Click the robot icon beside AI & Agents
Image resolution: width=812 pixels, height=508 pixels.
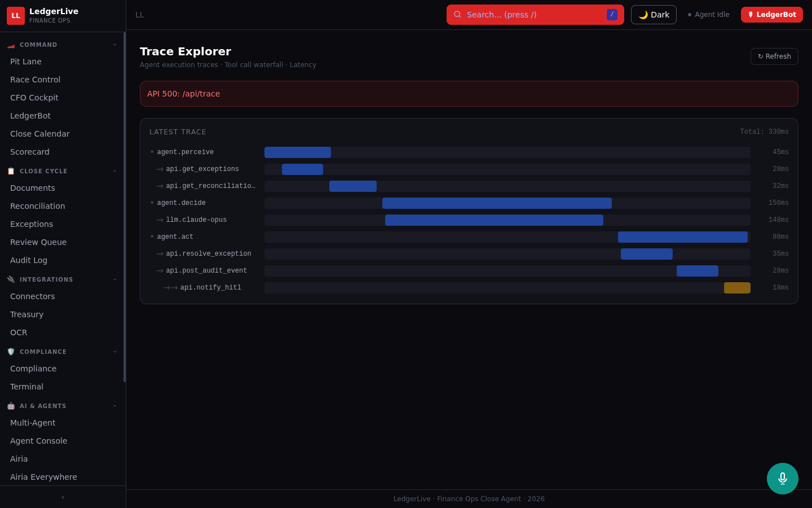(11, 406)
